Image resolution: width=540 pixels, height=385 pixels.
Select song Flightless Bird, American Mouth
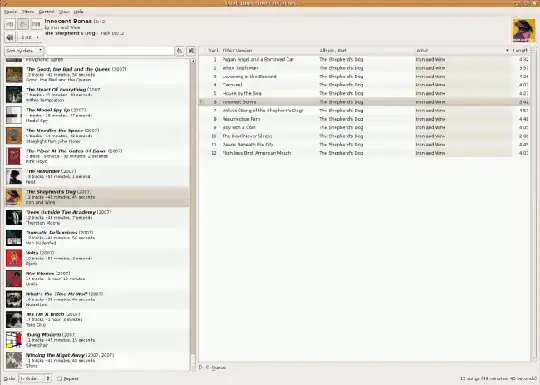click(364, 153)
